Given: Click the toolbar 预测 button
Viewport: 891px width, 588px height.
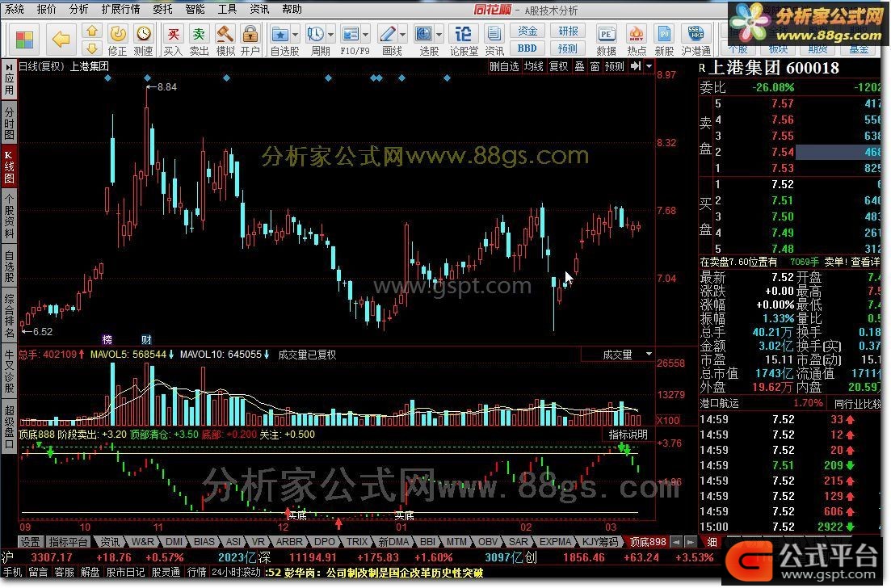Looking at the screenshot, I should [x=568, y=48].
